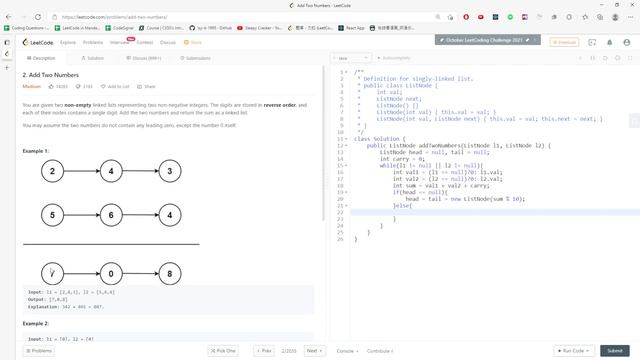Reload the page with the refresh icon
640x360 pixels.
38,17
